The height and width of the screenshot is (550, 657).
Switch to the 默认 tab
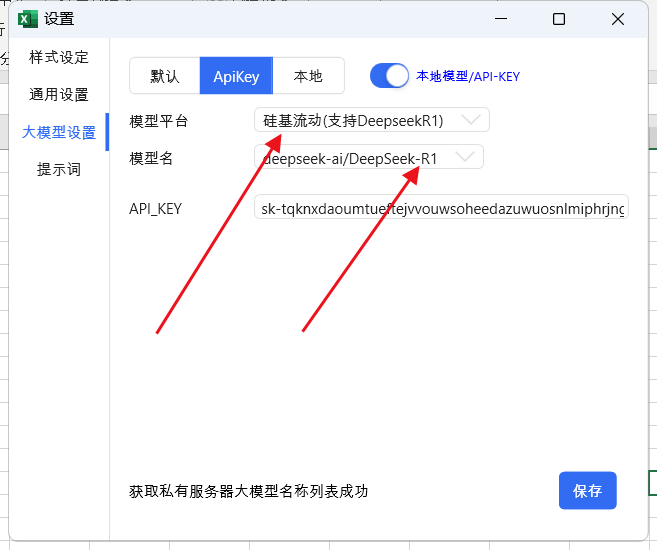click(x=165, y=76)
